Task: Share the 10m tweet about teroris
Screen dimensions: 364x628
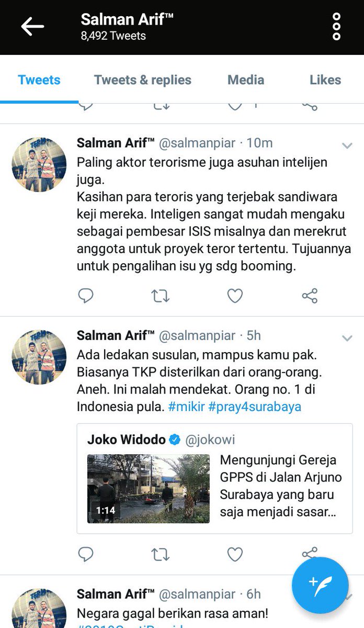Action: pos(310,296)
